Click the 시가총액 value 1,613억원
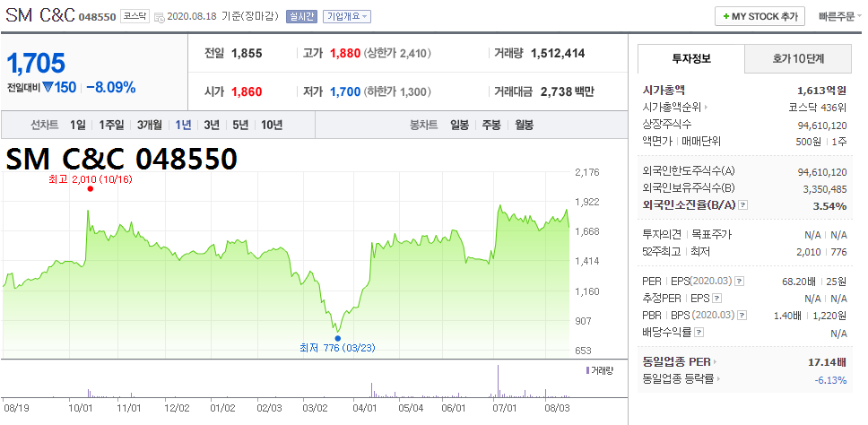The image size is (868, 425). [822, 91]
